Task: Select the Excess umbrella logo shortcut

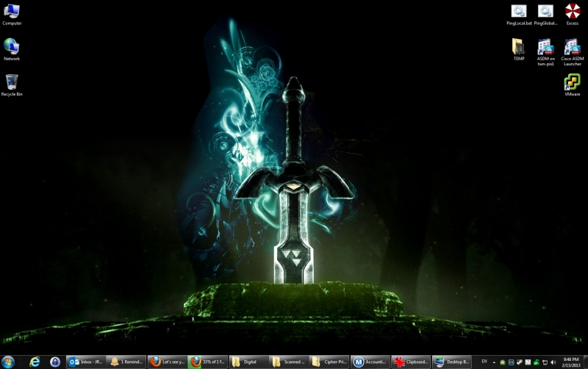Action: tap(573, 14)
